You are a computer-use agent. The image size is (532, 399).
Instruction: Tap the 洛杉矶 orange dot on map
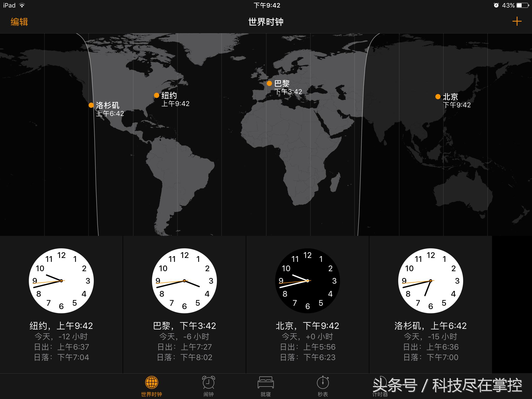point(91,105)
